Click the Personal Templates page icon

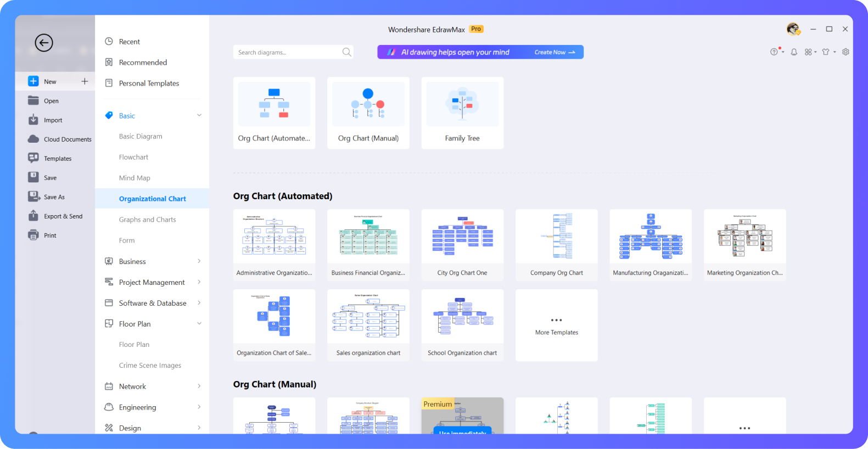pos(109,83)
